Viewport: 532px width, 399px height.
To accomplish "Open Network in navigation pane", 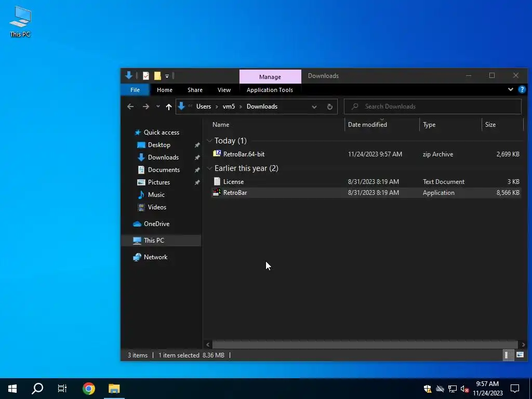I will click(155, 257).
